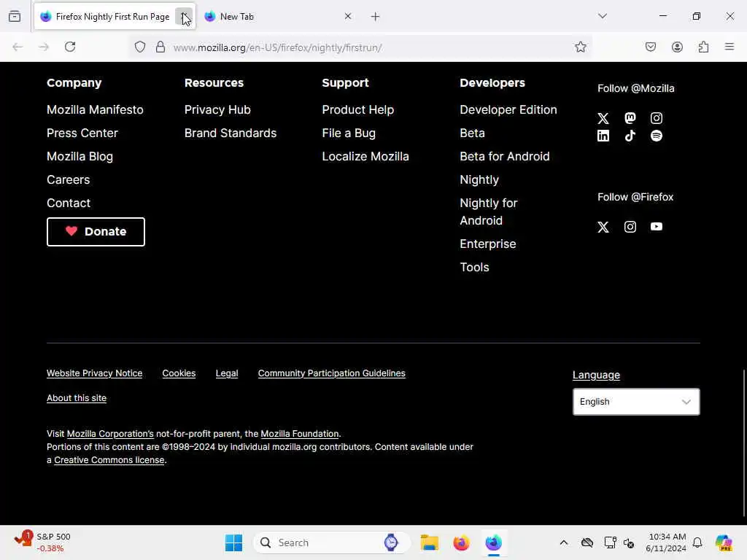Click the taskbar Search box
Image resolution: width=747 pixels, height=560 pixels.
click(332, 542)
